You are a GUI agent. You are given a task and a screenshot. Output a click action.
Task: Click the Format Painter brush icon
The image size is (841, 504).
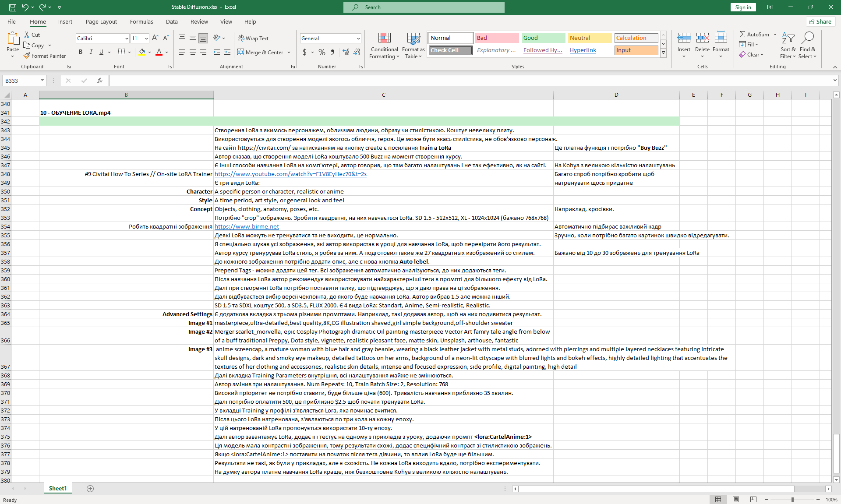coord(27,56)
